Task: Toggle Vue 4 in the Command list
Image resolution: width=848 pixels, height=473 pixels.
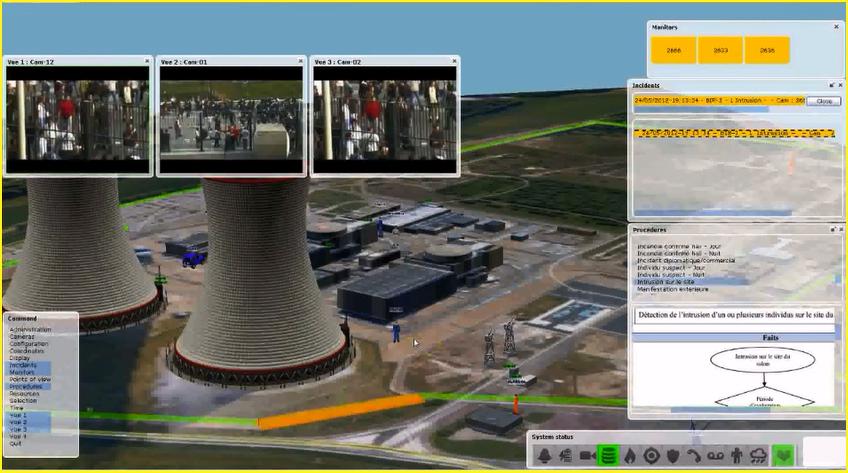Action: point(18,436)
